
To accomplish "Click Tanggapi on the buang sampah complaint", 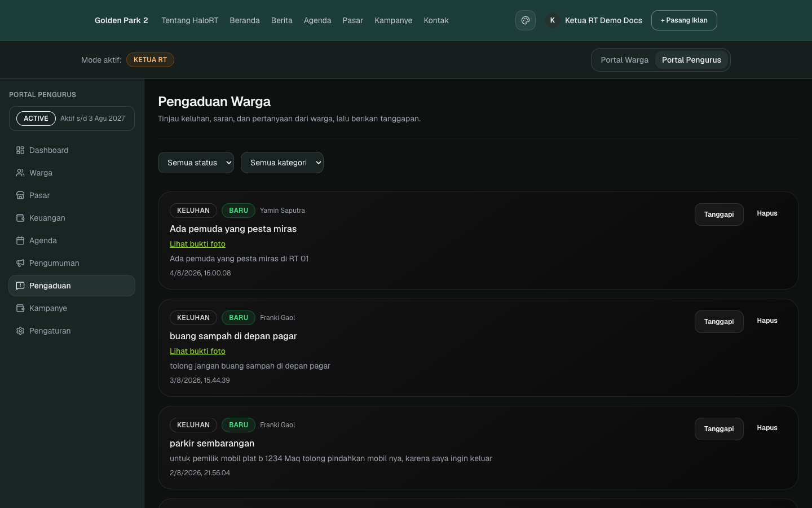I will click(719, 322).
